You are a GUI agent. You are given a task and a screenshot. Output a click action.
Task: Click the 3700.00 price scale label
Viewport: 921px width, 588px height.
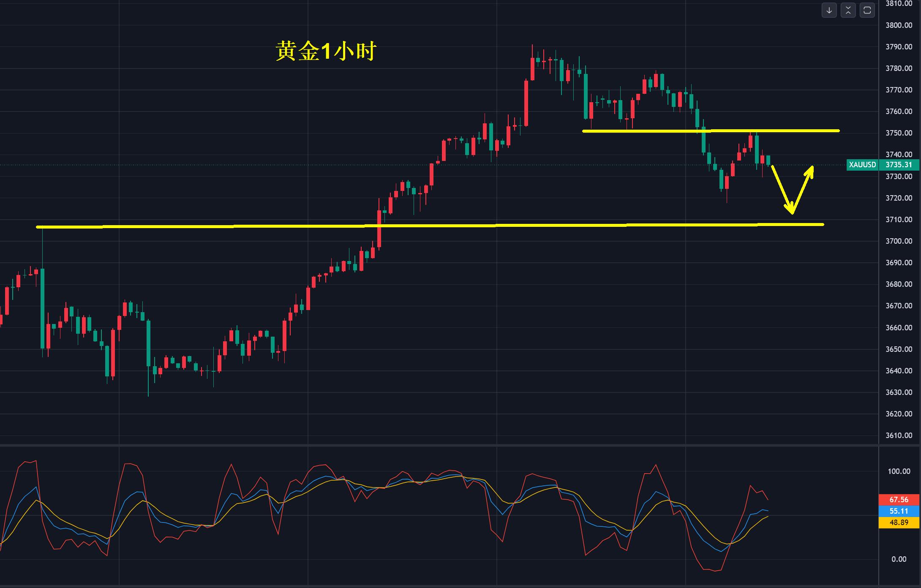[x=899, y=241]
